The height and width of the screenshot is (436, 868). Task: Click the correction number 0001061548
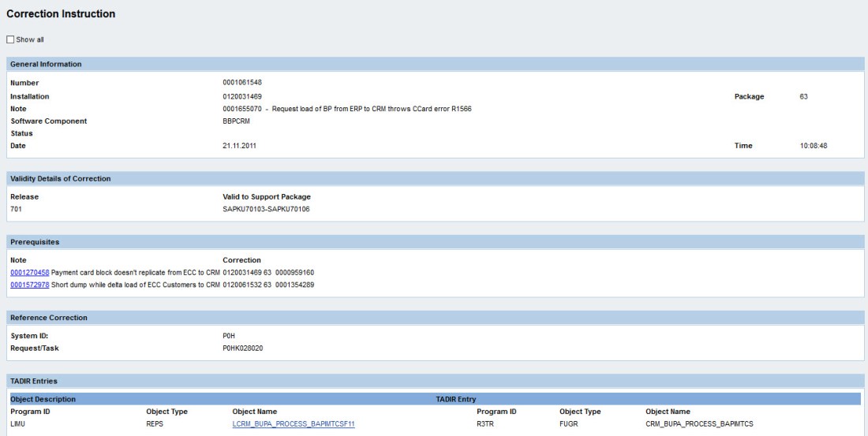pos(242,83)
